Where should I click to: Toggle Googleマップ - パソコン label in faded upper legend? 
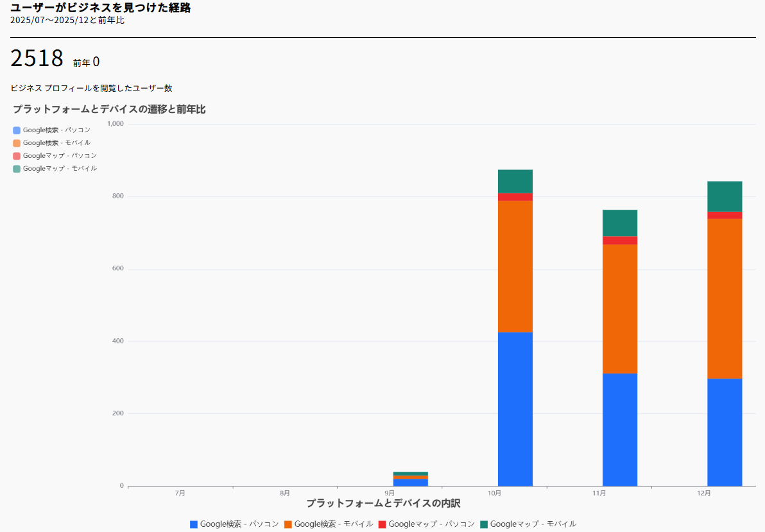click(60, 156)
